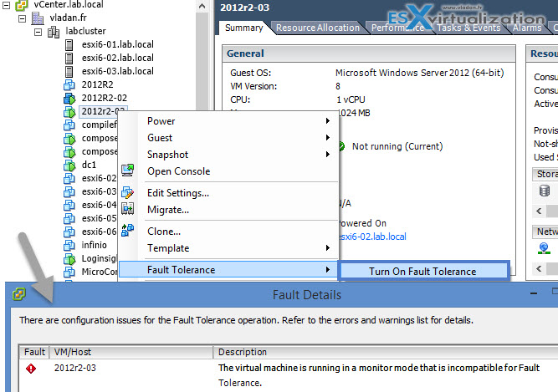Click the powered-on 2012r2-03 VM icon
This screenshot has height=392, width=558.
click(69, 112)
